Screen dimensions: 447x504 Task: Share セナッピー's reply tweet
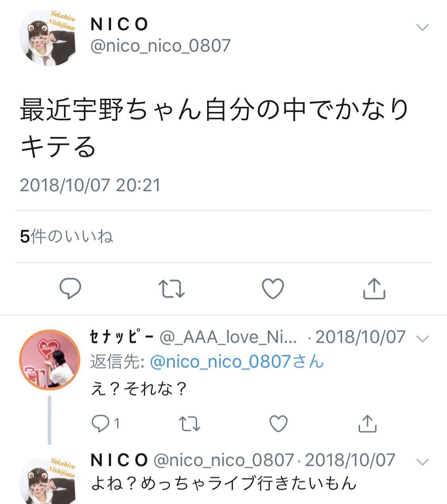(x=368, y=423)
